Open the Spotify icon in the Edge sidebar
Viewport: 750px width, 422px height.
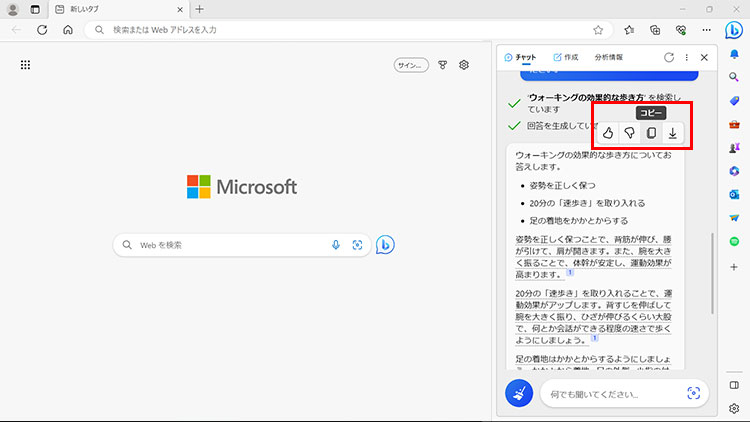click(734, 242)
